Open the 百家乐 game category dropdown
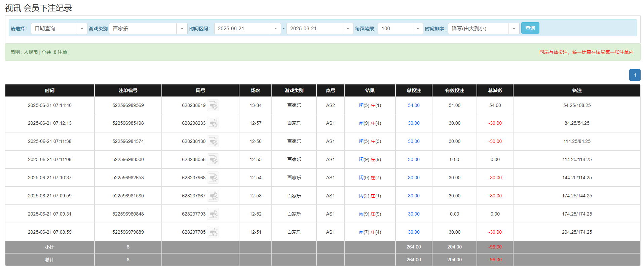Image resolution: width=644 pixels, height=270 pixels. tap(182, 29)
